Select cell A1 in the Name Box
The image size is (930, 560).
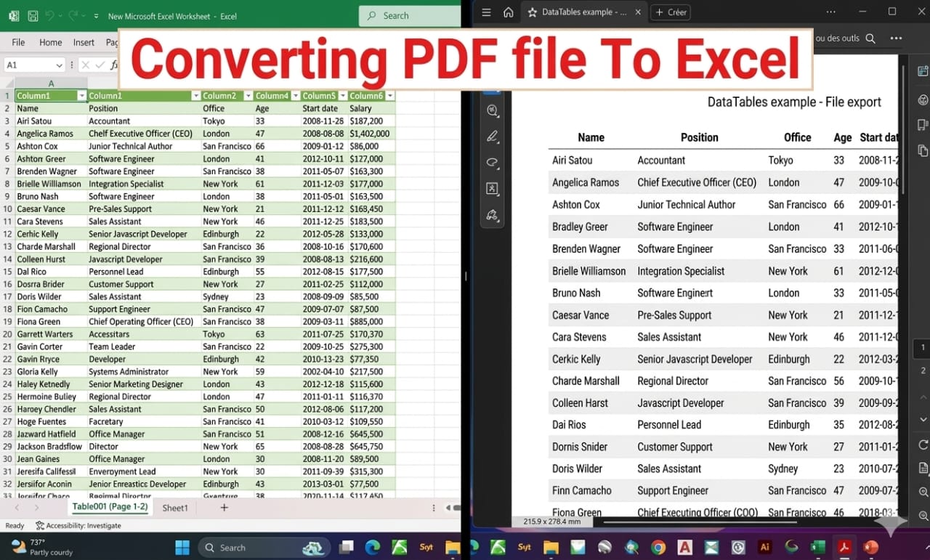pyautogui.click(x=29, y=65)
